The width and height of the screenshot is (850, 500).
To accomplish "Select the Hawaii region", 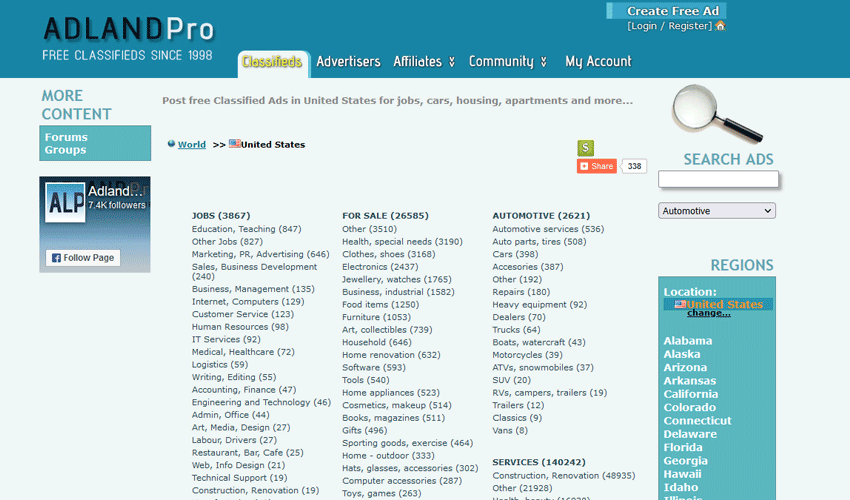I will tap(682, 474).
